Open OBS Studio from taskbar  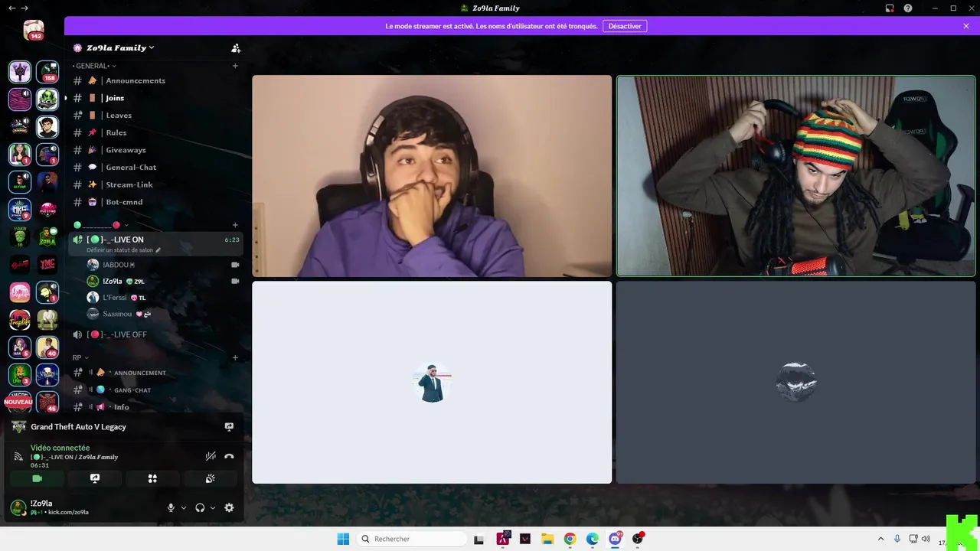pyautogui.click(x=637, y=539)
